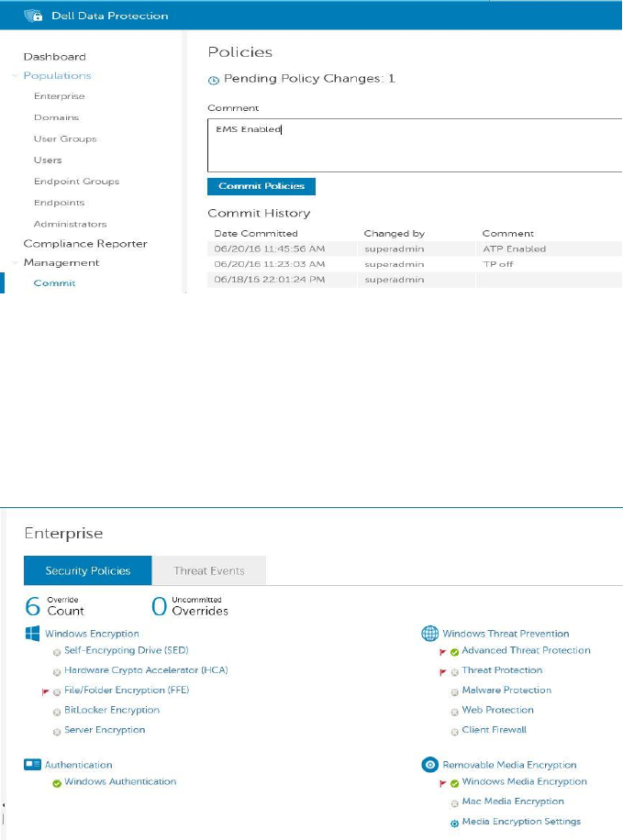623x840 pixels.
Task: Open Domains under Populations
Action: pos(56,117)
